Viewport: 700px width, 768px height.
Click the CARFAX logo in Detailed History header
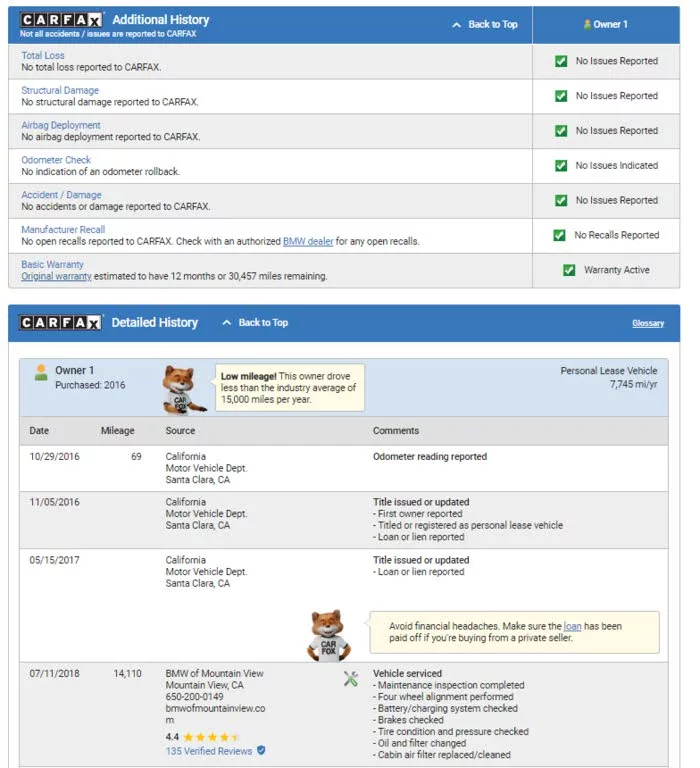(61, 322)
